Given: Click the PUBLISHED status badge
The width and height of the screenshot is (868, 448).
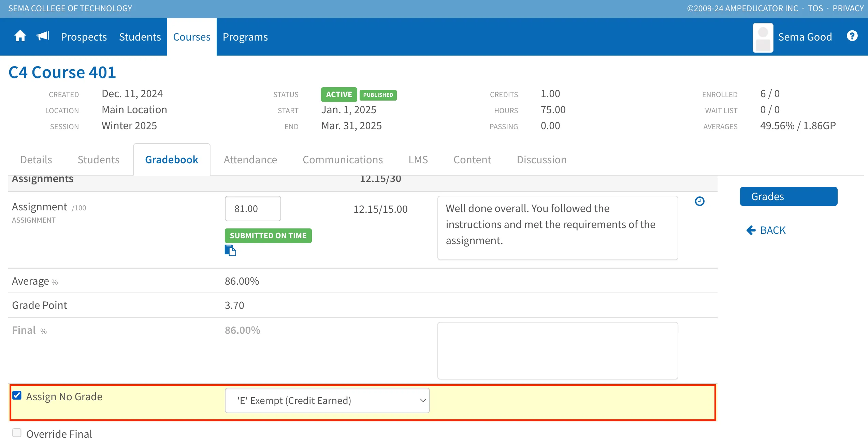Looking at the screenshot, I should 378,95.
